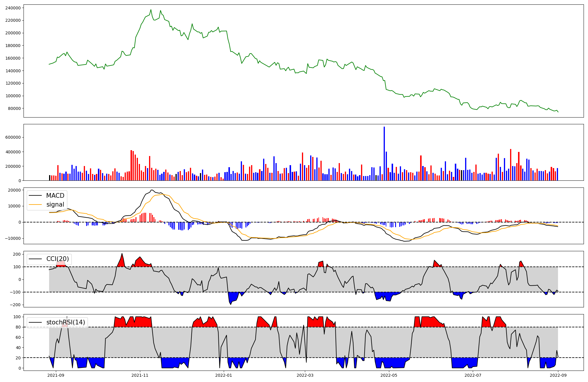Click the 2021-11 date tick label

[140, 375]
